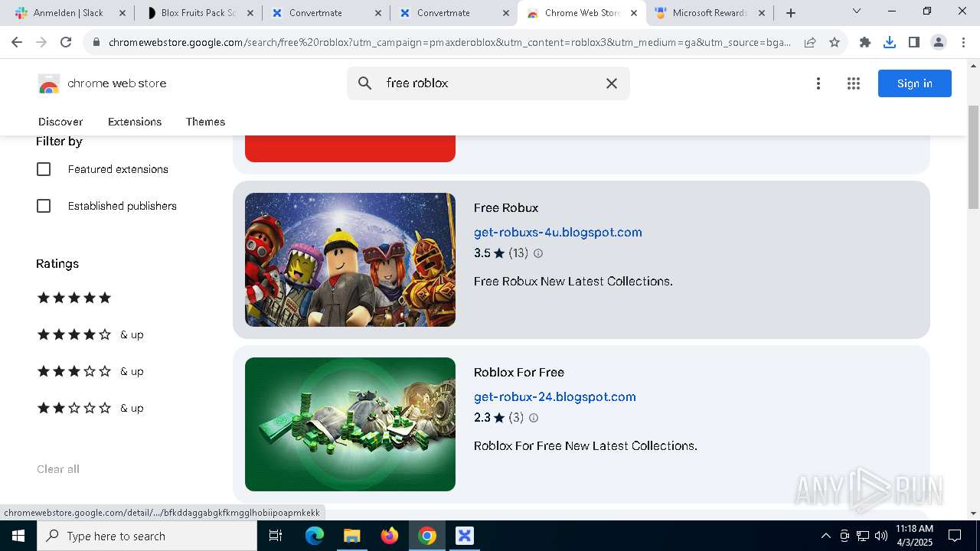This screenshot has height=551, width=980.
Task: Open the Roblox For Free extension title
Action: (x=519, y=372)
